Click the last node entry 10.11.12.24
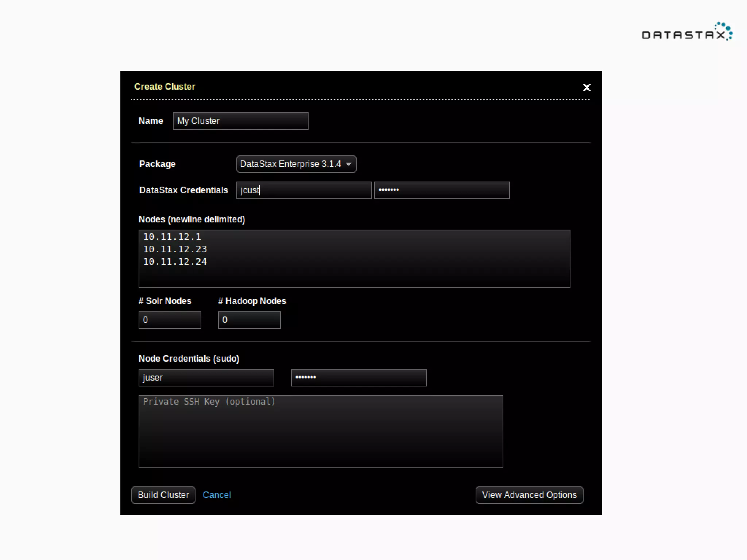 175,262
